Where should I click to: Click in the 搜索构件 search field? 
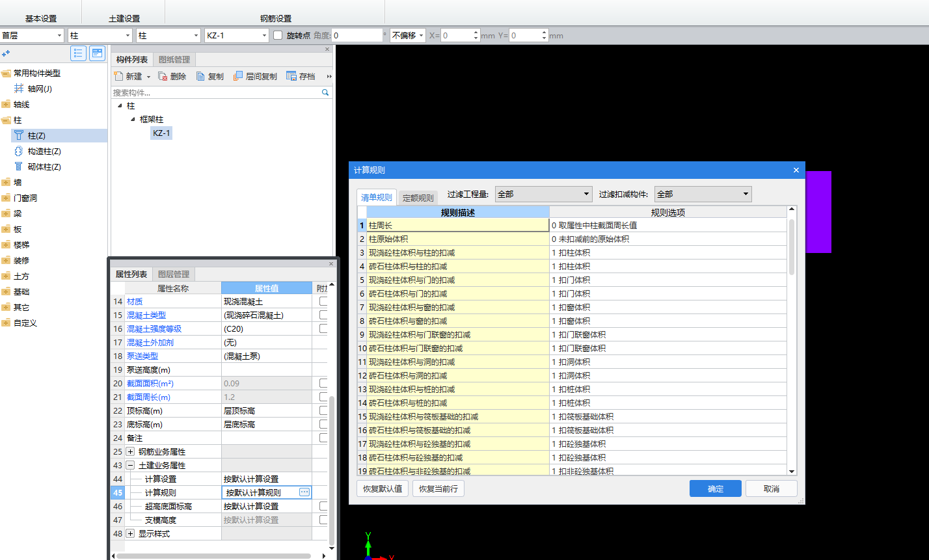pyautogui.click(x=217, y=93)
